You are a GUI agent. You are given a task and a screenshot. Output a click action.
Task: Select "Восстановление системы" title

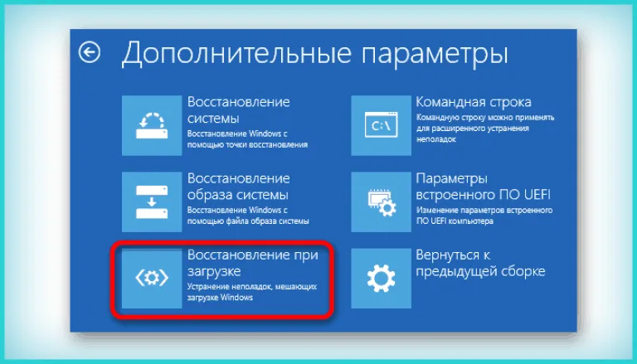239,109
